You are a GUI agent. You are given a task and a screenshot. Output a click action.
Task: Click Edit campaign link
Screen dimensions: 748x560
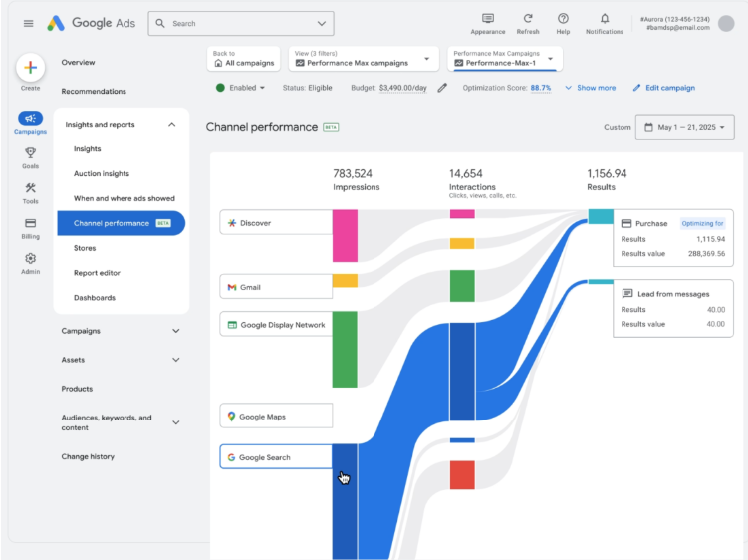[664, 88]
